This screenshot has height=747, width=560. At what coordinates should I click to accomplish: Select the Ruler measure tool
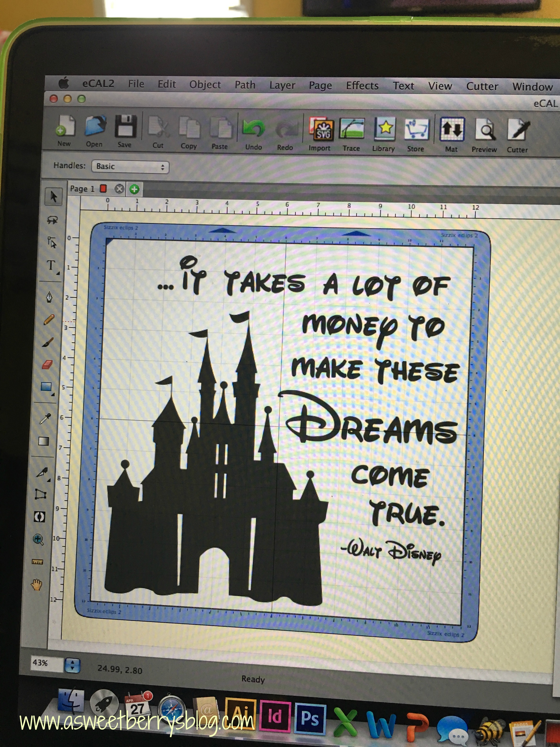coord(37,562)
